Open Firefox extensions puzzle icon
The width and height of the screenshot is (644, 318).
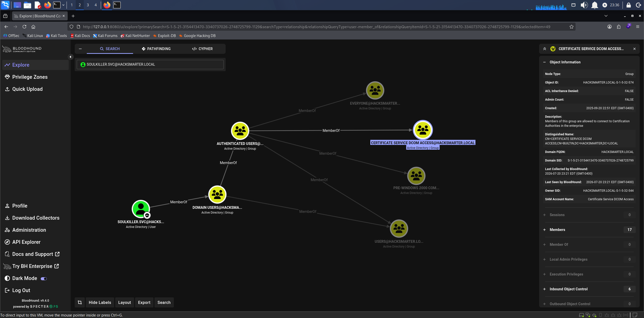pyautogui.click(x=619, y=27)
